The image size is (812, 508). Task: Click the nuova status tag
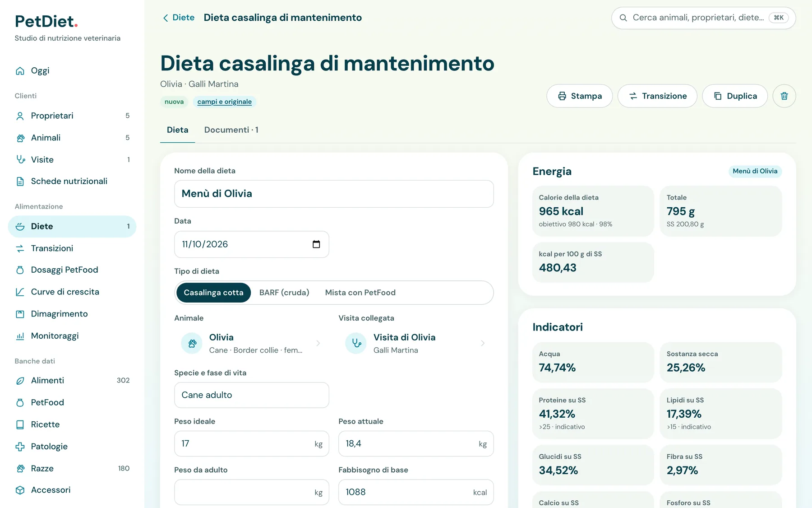coord(174,102)
